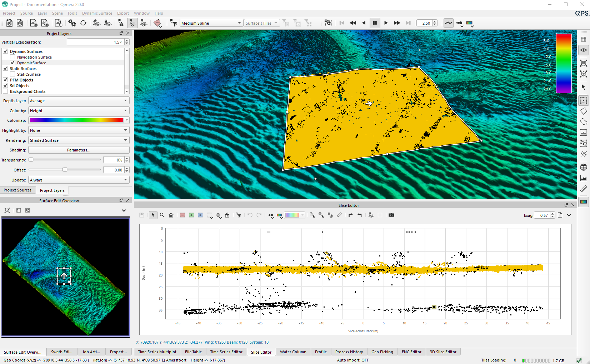This screenshot has width=590, height=364.
Task: Open the Dynamic Surface menu
Action: click(x=97, y=13)
